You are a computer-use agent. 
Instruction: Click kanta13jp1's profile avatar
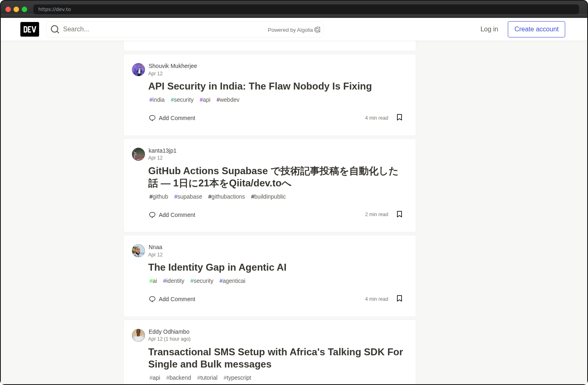[138, 154]
